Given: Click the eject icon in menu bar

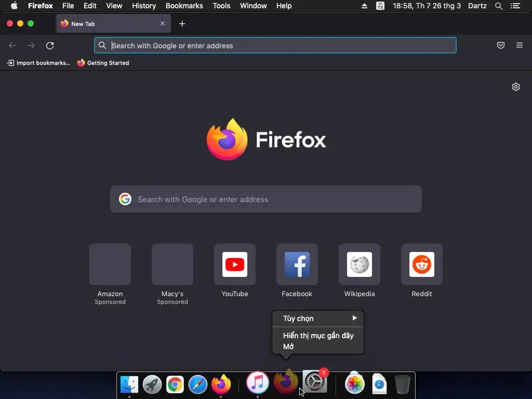Looking at the screenshot, I should tap(364, 6).
